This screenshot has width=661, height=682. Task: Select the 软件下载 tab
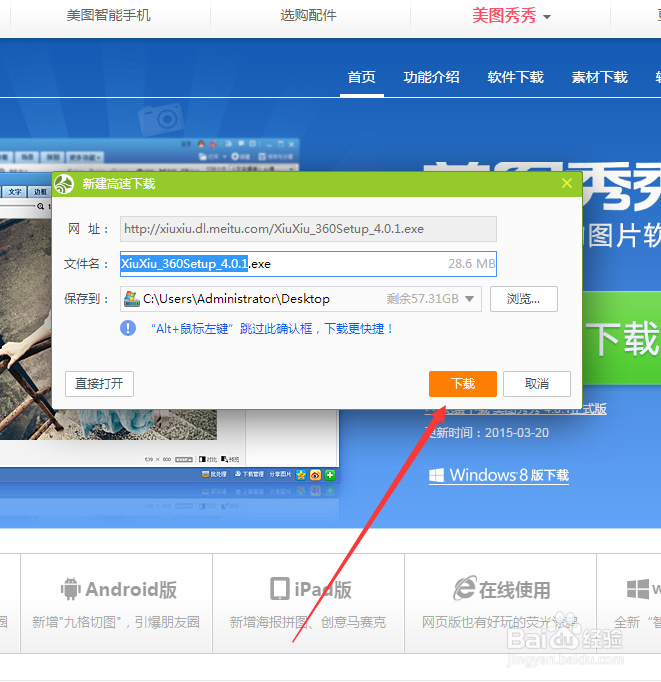[x=515, y=77]
